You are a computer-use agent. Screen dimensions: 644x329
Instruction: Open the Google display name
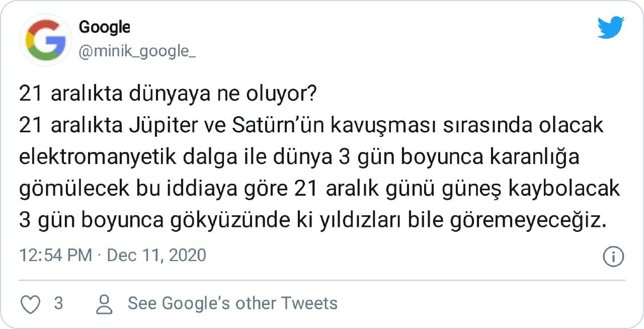(x=104, y=27)
